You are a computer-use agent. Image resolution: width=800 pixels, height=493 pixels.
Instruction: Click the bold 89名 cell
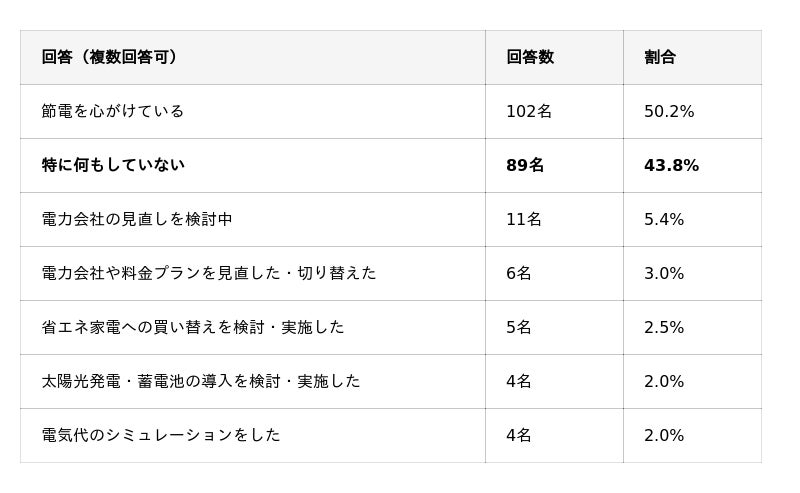[x=525, y=165]
